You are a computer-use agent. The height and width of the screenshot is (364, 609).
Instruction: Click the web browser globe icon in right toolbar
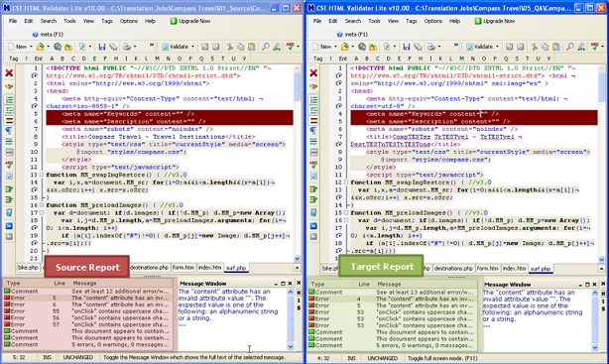(x=362, y=47)
